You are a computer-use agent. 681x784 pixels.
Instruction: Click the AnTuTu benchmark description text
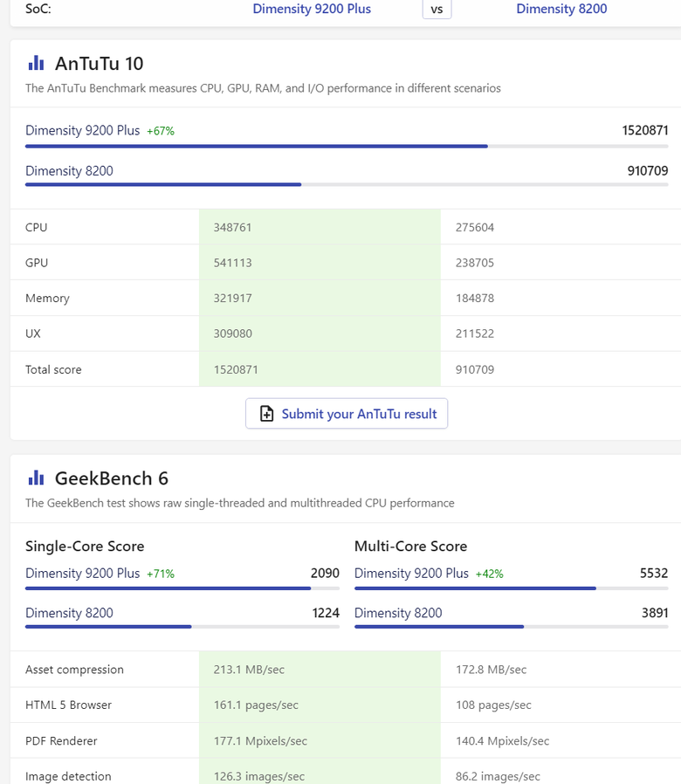click(x=263, y=88)
